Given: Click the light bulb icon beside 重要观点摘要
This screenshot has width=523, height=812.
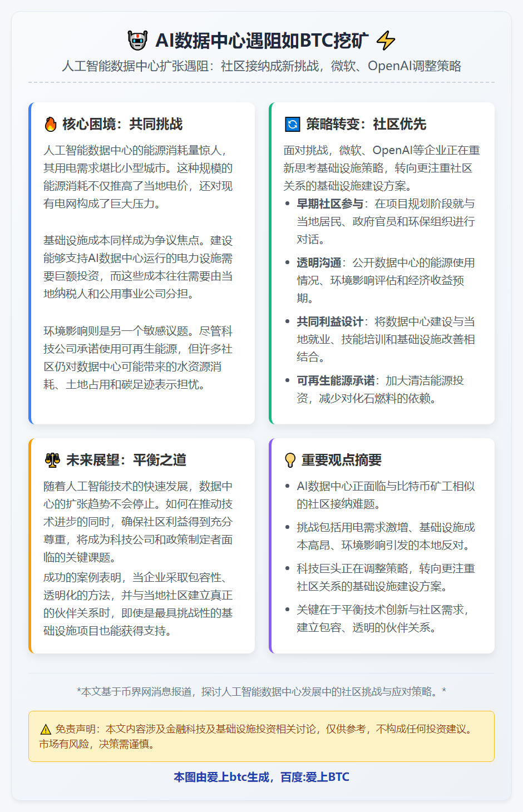Looking at the screenshot, I should (290, 460).
